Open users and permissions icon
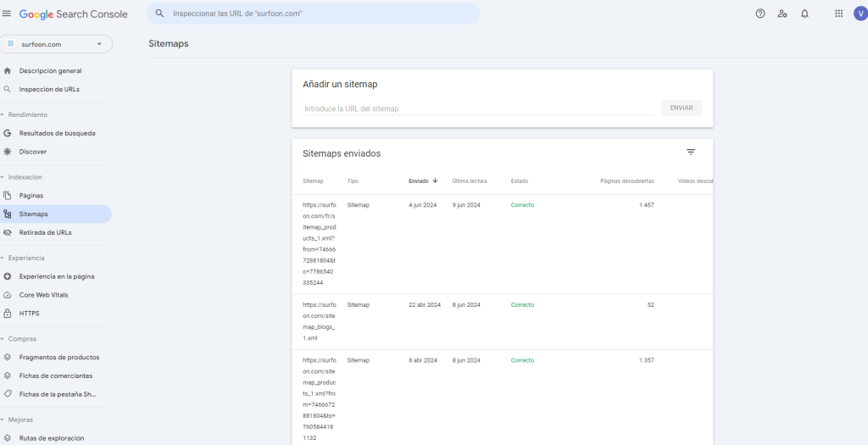Image resolution: width=868 pixels, height=445 pixels. coord(782,14)
